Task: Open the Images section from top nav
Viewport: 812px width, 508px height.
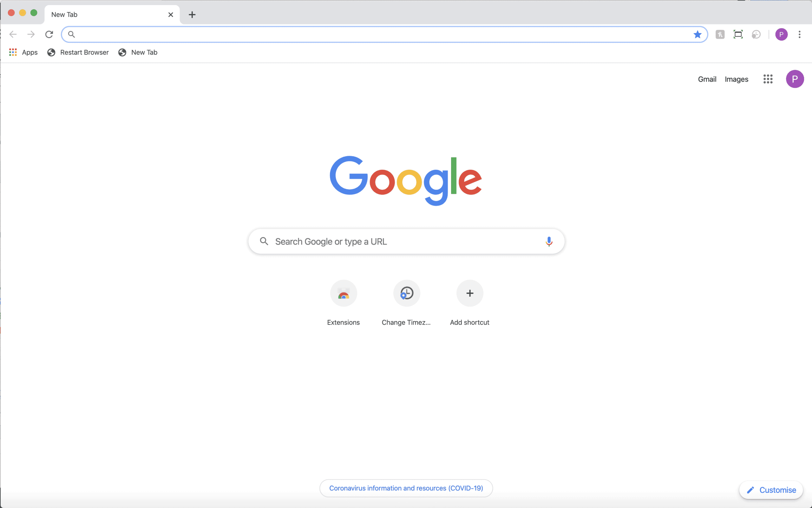Action: [x=737, y=79]
